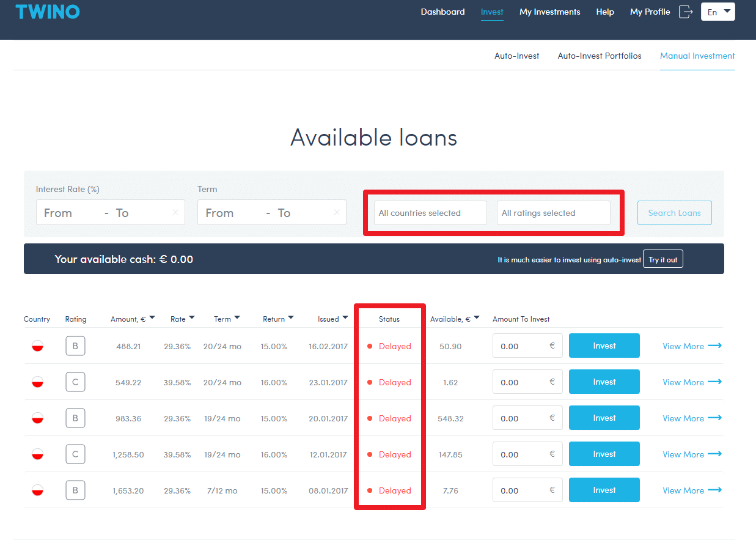The image size is (756, 540).
Task: Click the Poland flag in the 1,258.50 loan row
Action: pos(37,454)
